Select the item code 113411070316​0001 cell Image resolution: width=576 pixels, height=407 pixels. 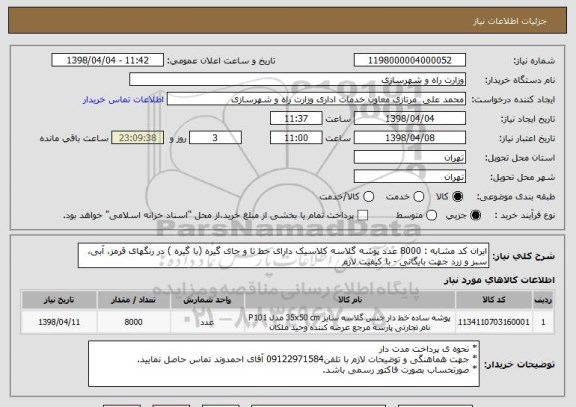[x=494, y=322]
